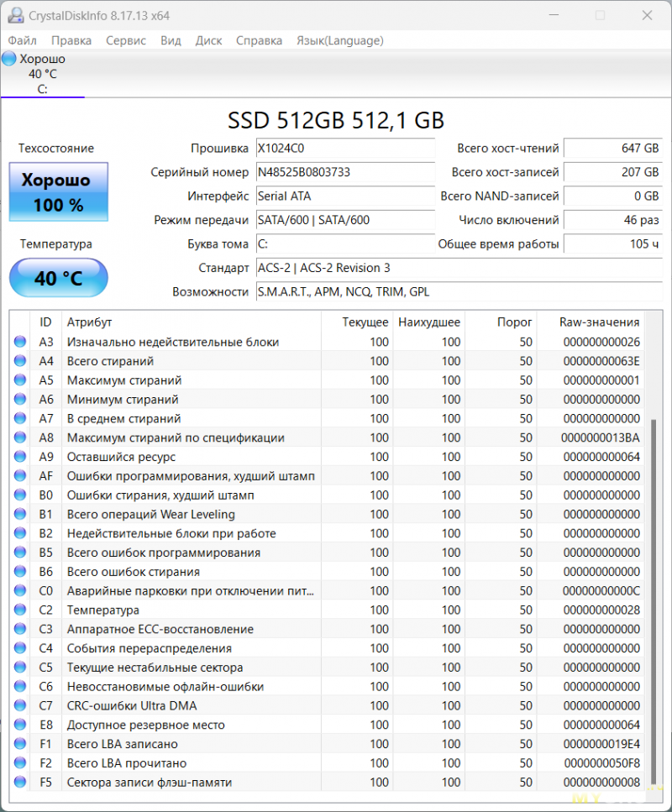Click the transfer mode field SATA/600 | SATA/600
The image size is (672, 812).
click(x=345, y=219)
